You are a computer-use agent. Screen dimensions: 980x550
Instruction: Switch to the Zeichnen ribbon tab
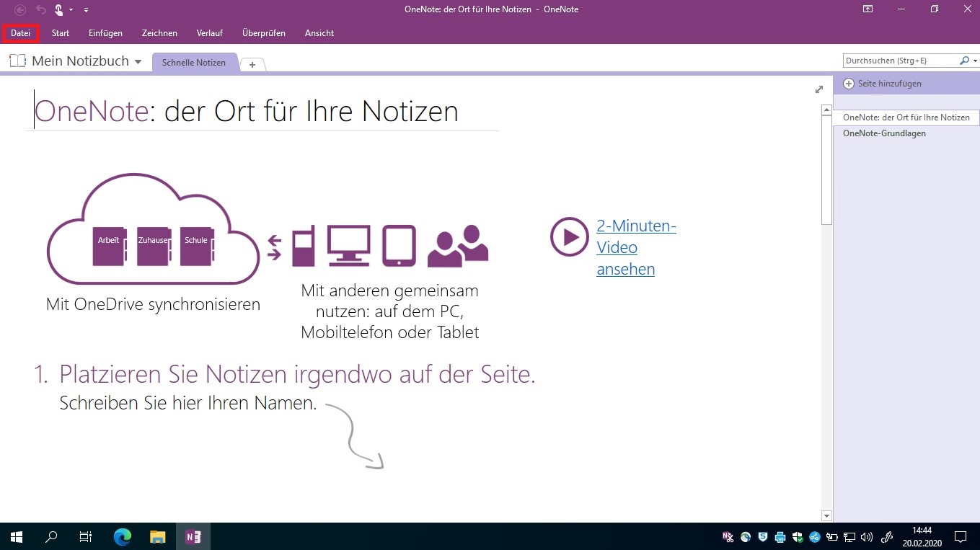click(159, 33)
